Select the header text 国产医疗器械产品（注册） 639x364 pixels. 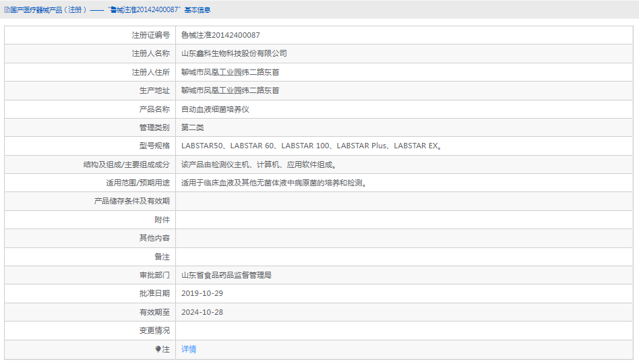[49, 10]
